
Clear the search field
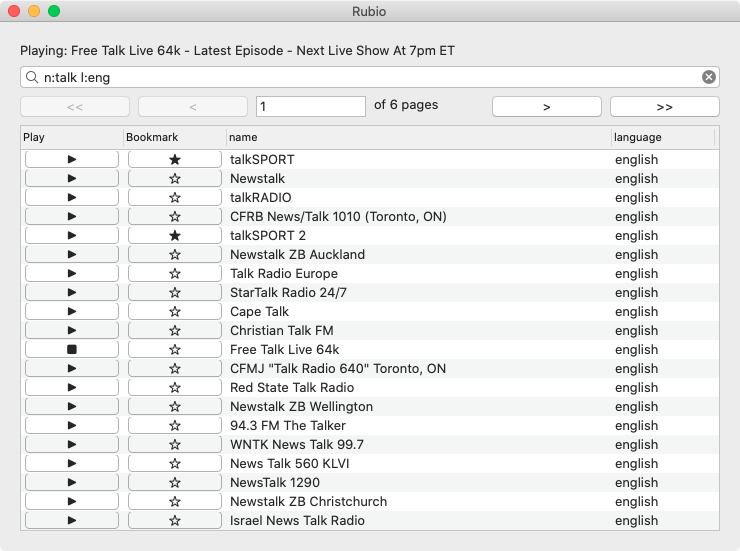pos(708,77)
